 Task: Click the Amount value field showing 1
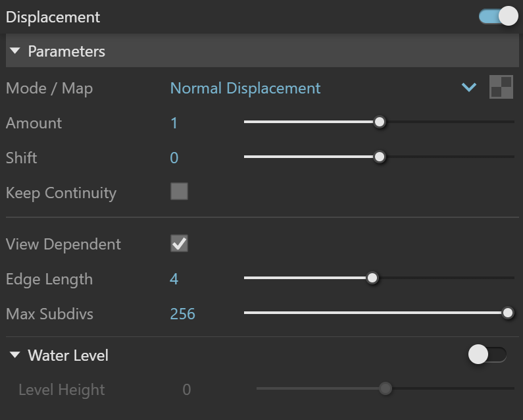click(174, 123)
